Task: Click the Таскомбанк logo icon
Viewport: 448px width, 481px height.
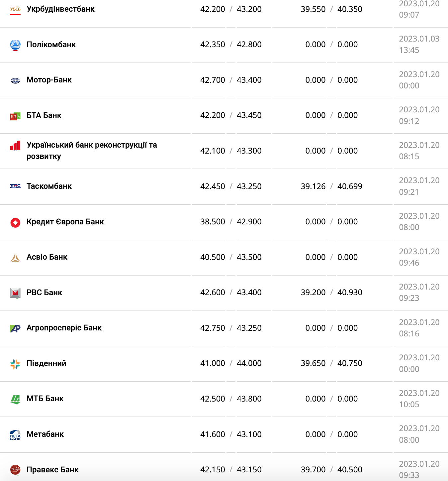Action: [x=15, y=186]
